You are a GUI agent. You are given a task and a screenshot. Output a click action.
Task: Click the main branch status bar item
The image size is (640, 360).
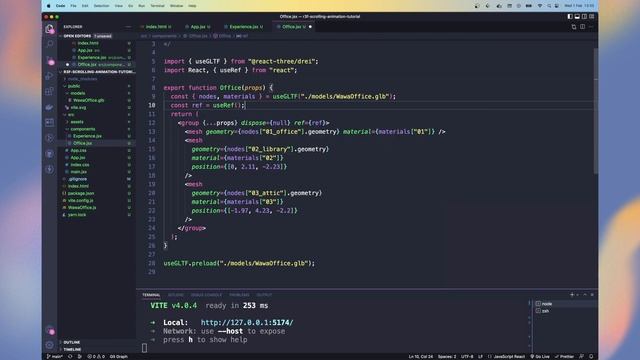55,357
